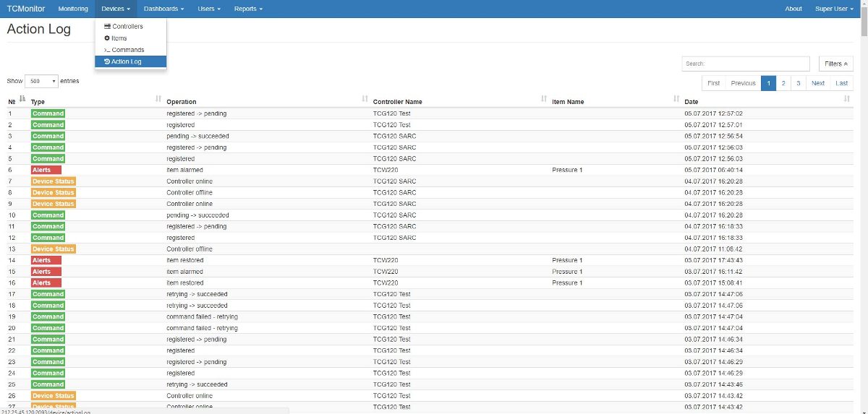Click TCG120 SARC in row 4

tap(395, 147)
